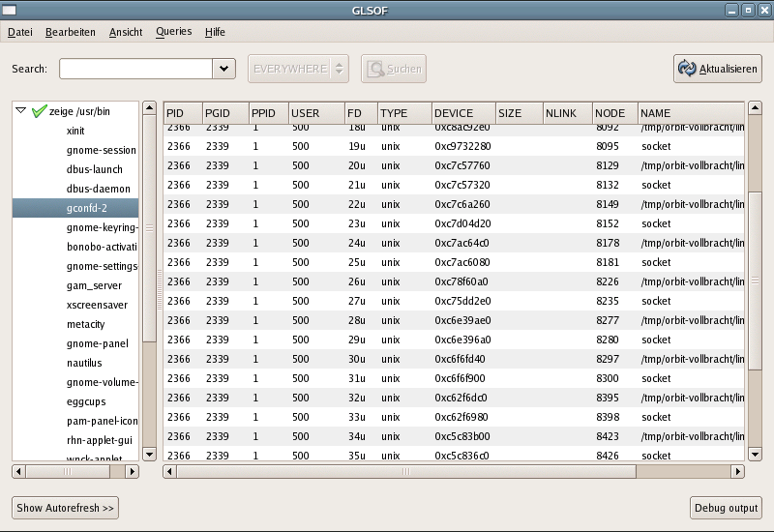Click process tree horizontal scroll left arrow
The width and height of the screenshot is (774, 532).
(x=18, y=471)
